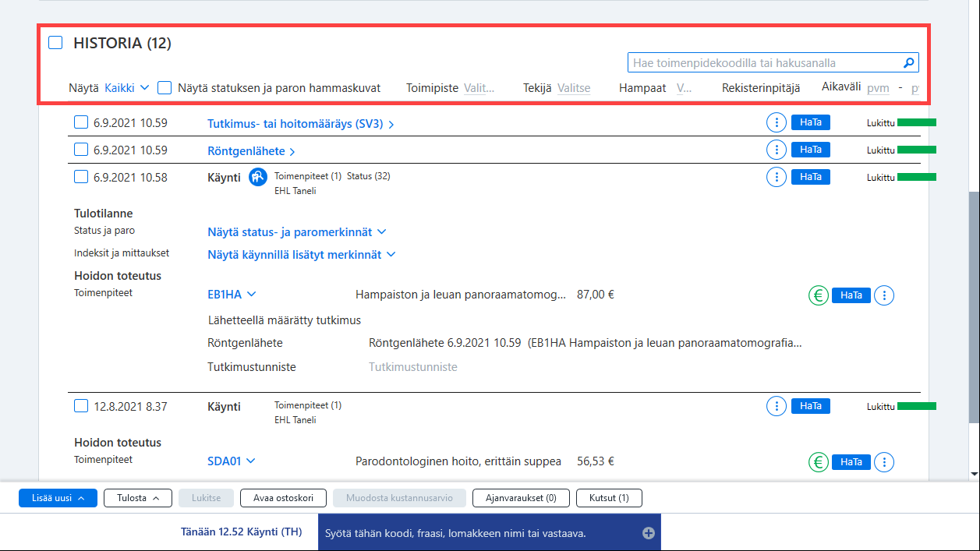Click the blue visit icon next to Käynti

coord(258,178)
